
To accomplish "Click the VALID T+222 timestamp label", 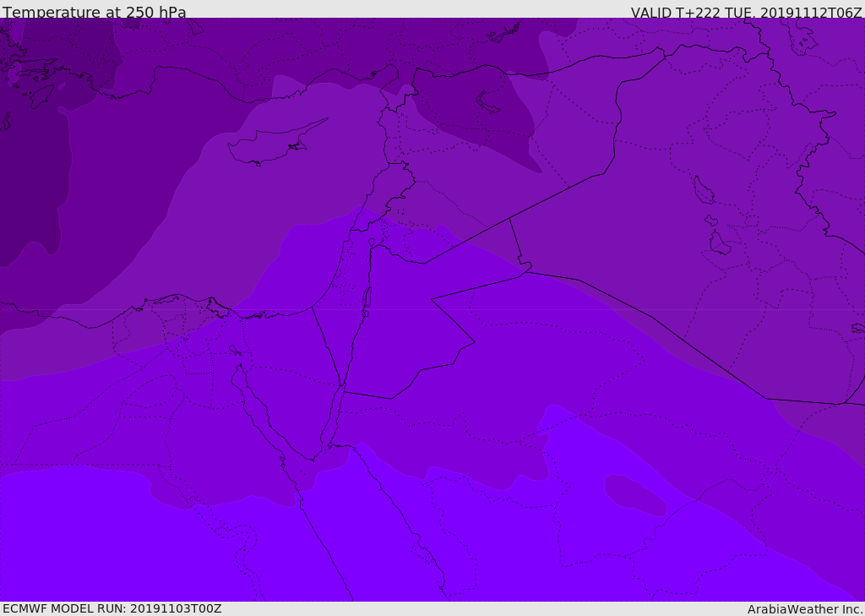I will click(747, 12).
